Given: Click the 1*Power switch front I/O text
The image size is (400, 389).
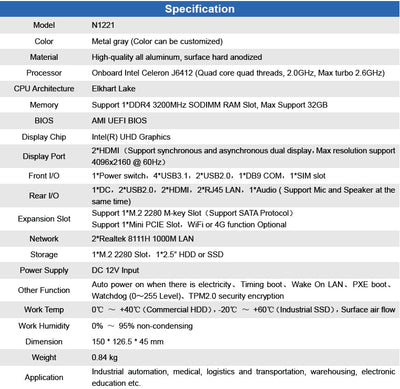Looking at the screenshot, I should click(209, 176).
